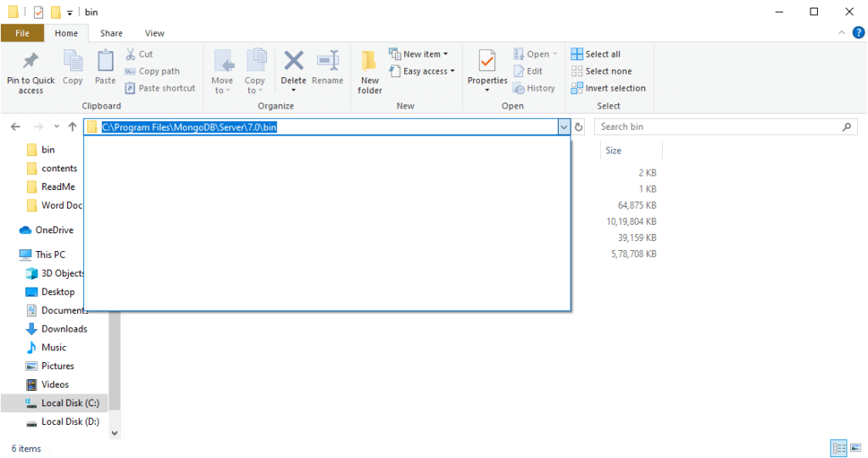The height and width of the screenshot is (458, 868).
Task: Click the Back navigation arrow
Action: 15,127
